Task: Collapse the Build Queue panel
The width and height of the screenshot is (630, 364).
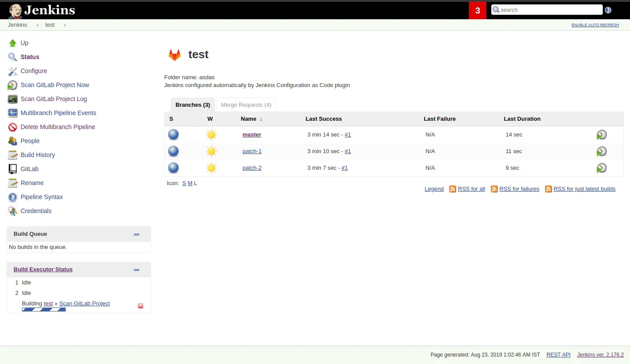Action: click(136, 234)
